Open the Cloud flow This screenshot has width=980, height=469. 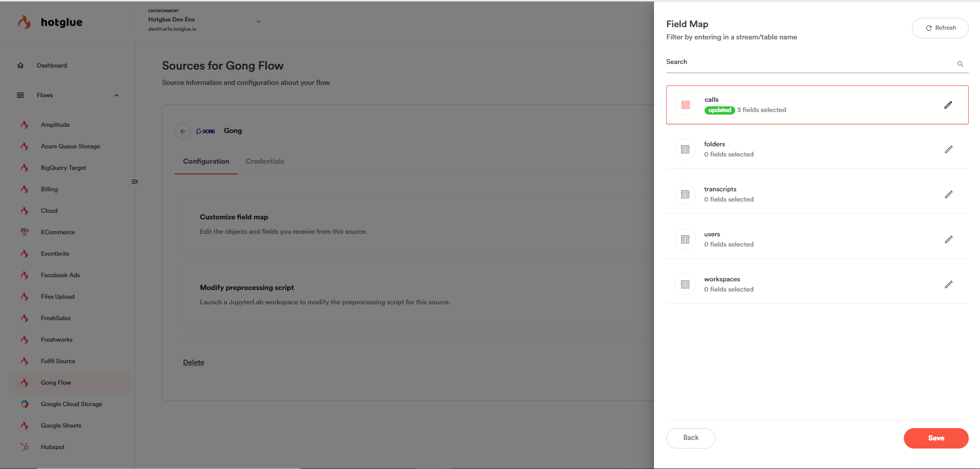49,211
